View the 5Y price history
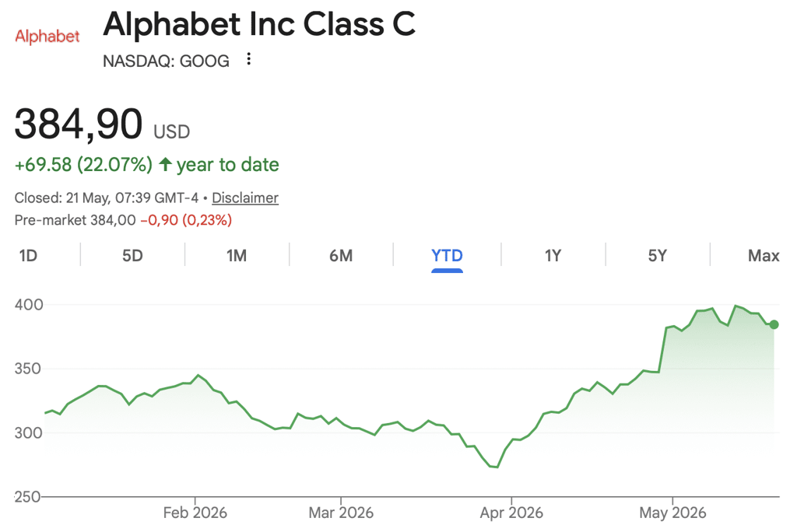797x532 pixels. [x=657, y=256]
